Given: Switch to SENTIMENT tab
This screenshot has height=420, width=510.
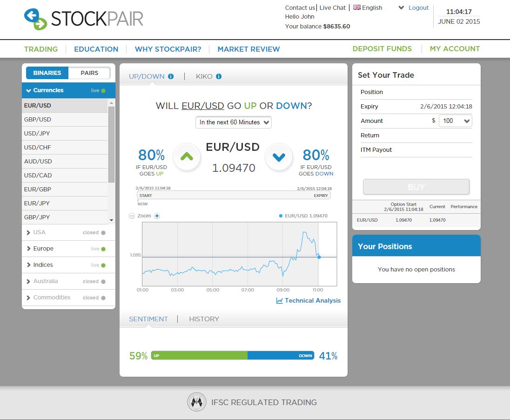Looking at the screenshot, I should [x=148, y=319].
